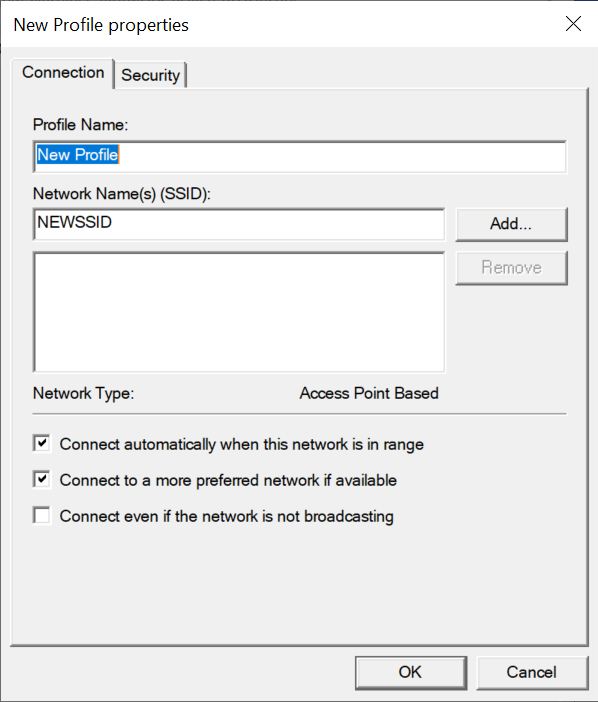This screenshot has height=702, width=598.
Task: Switch to the Security tab
Action: click(150, 75)
